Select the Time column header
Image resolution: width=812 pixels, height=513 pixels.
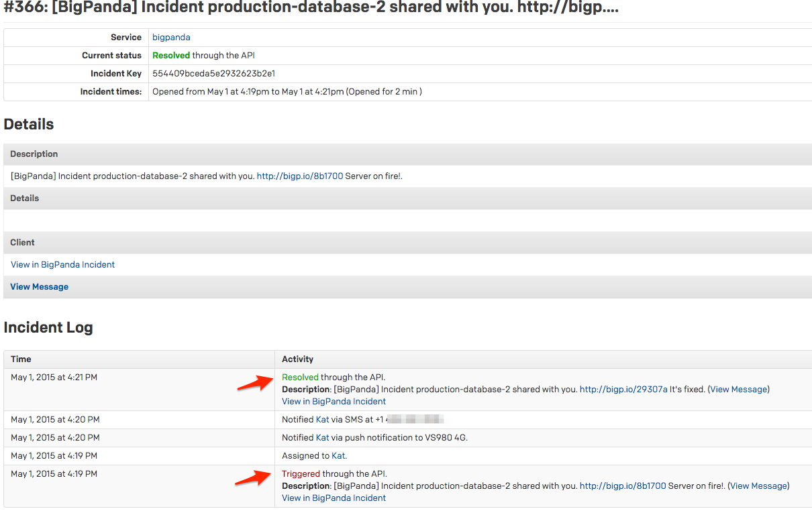21,359
